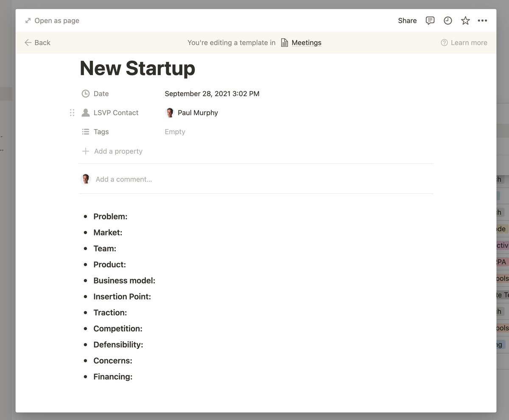Click the Business model: bullet line
This screenshot has height=420, width=509.
coord(124,281)
